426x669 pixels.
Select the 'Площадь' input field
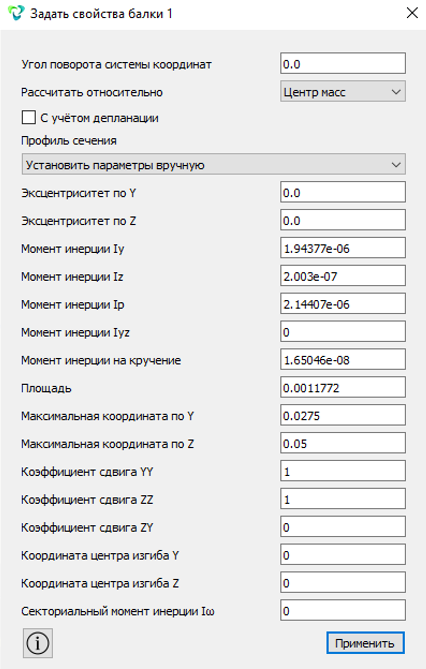coord(343,387)
